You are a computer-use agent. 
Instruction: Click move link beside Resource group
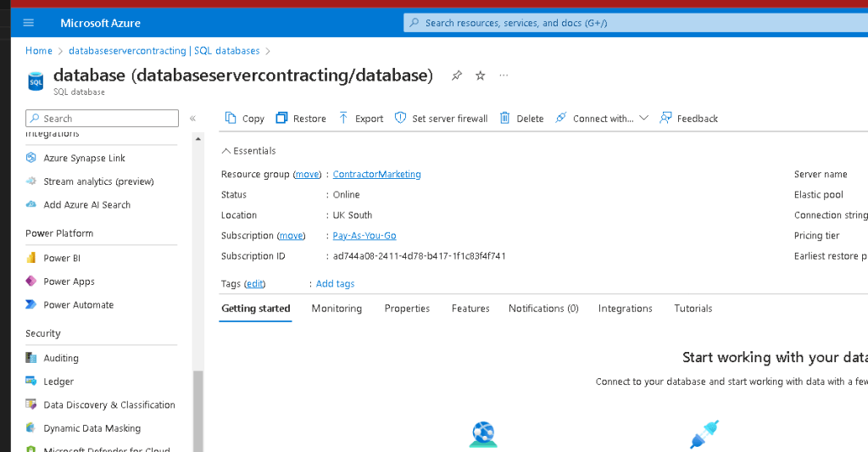(307, 174)
